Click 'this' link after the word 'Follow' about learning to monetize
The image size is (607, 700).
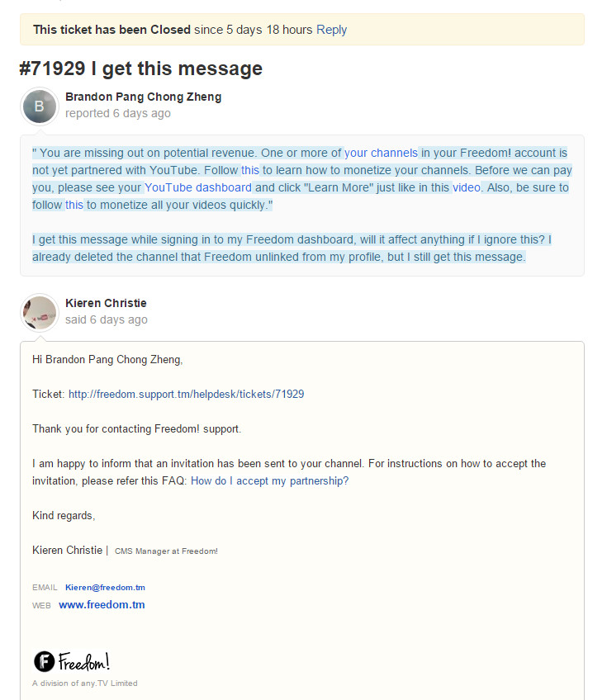pyautogui.click(x=250, y=170)
